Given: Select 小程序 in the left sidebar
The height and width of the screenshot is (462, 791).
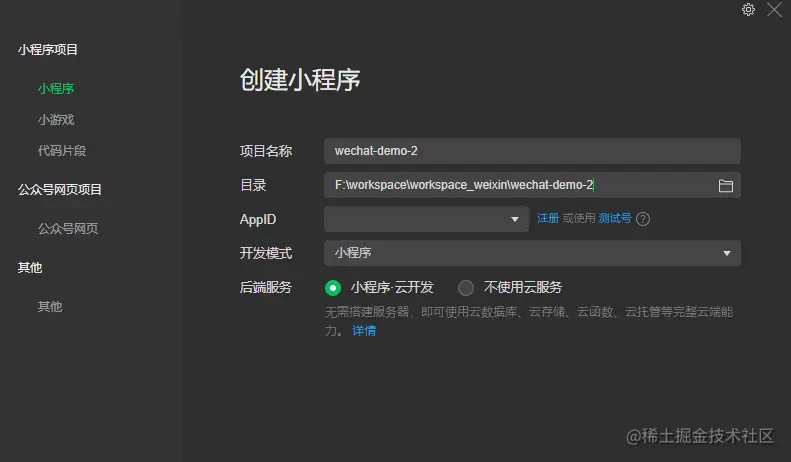Looking at the screenshot, I should [x=56, y=89].
